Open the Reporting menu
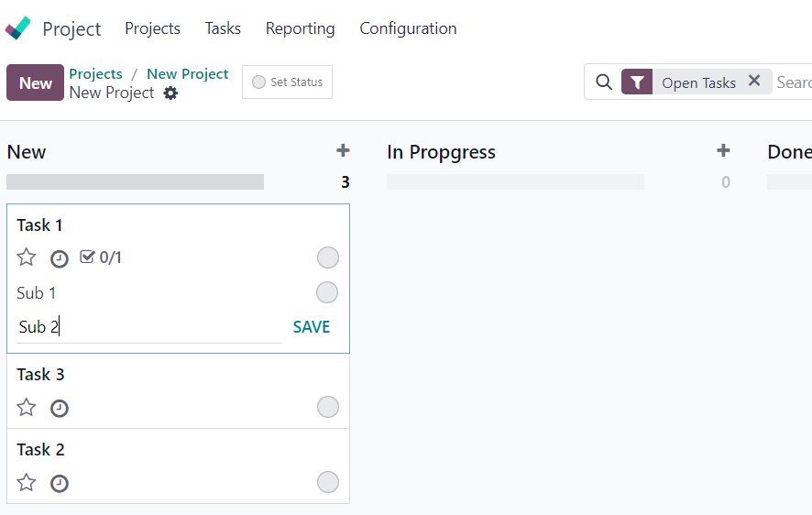812x515 pixels. (300, 28)
